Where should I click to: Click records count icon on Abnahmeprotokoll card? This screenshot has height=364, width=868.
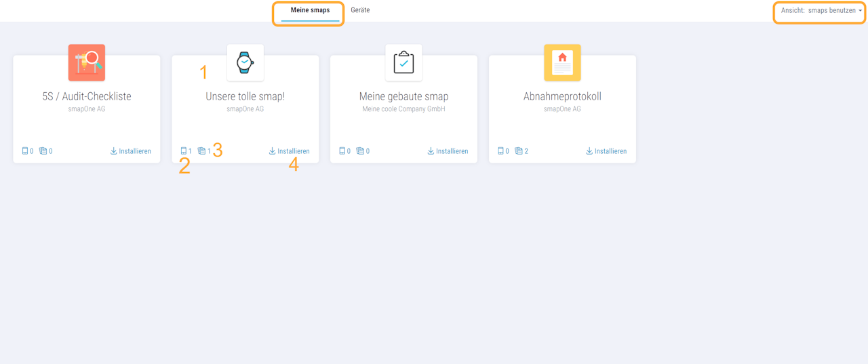pos(519,151)
